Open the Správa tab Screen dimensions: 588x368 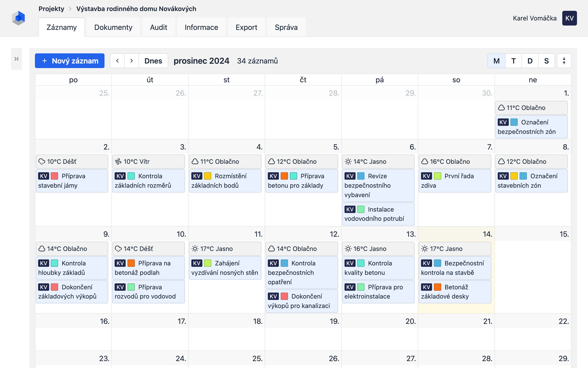286,27
